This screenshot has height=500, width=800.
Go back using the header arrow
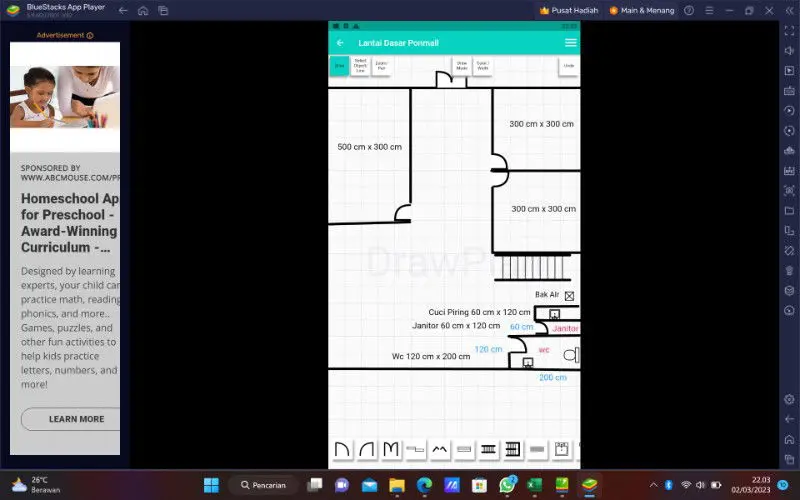[x=340, y=43]
